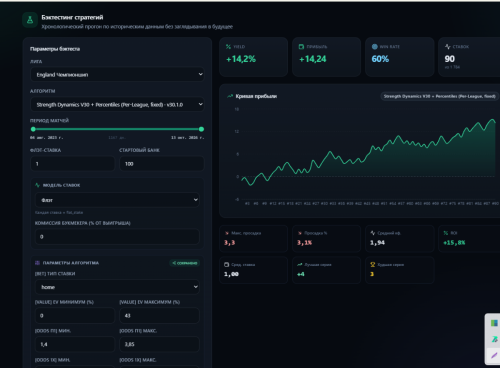This screenshot has height=368, width=500.
Task: Open the Тип ставки dropdown set to home
Action: 117,287
